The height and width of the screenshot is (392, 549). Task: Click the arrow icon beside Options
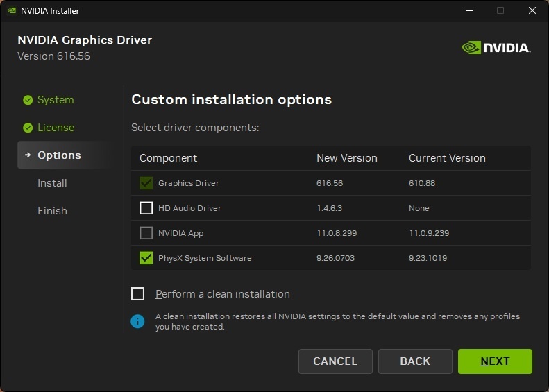[28, 155]
